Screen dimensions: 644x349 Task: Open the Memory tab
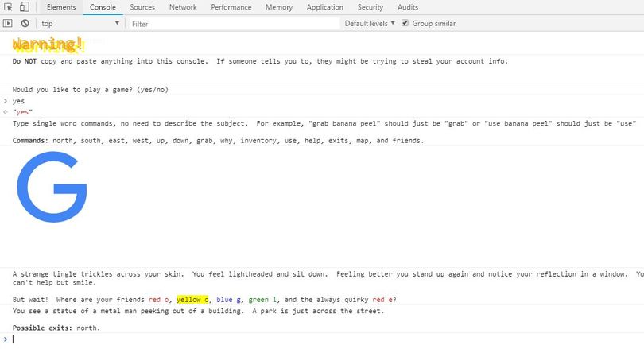click(279, 7)
